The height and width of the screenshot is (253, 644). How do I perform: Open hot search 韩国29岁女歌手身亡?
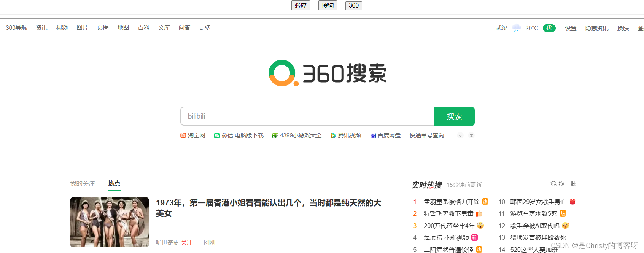[x=539, y=202]
